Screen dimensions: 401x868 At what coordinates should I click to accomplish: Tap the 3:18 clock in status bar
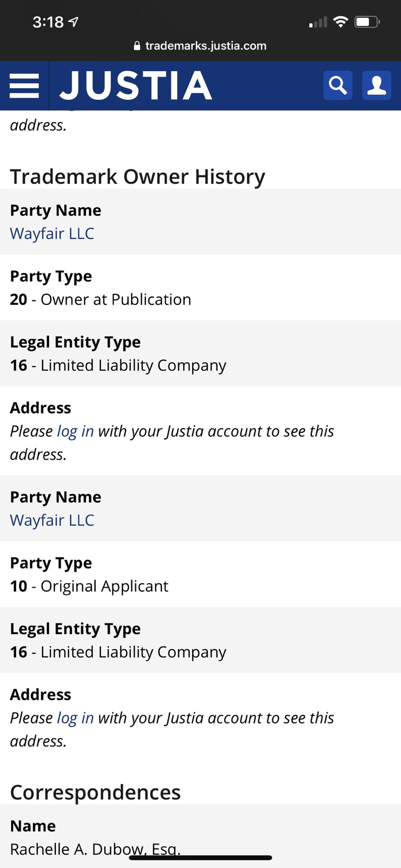[x=48, y=22]
